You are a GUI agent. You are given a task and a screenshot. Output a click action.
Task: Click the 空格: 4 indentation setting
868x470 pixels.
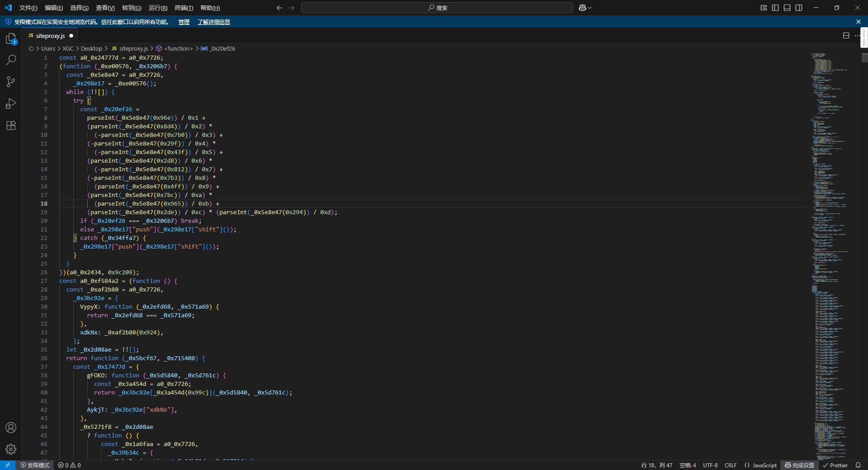point(688,465)
